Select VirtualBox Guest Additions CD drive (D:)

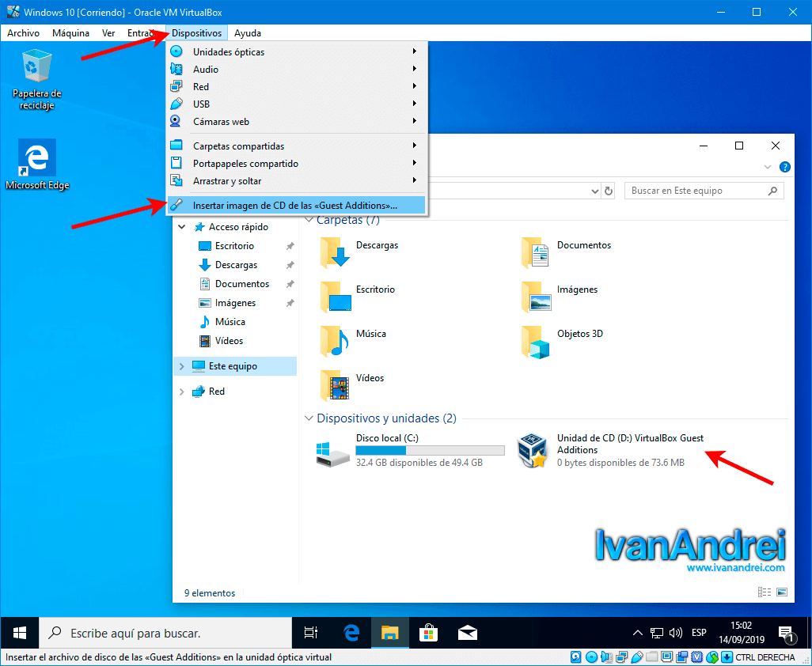coord(610,450)
